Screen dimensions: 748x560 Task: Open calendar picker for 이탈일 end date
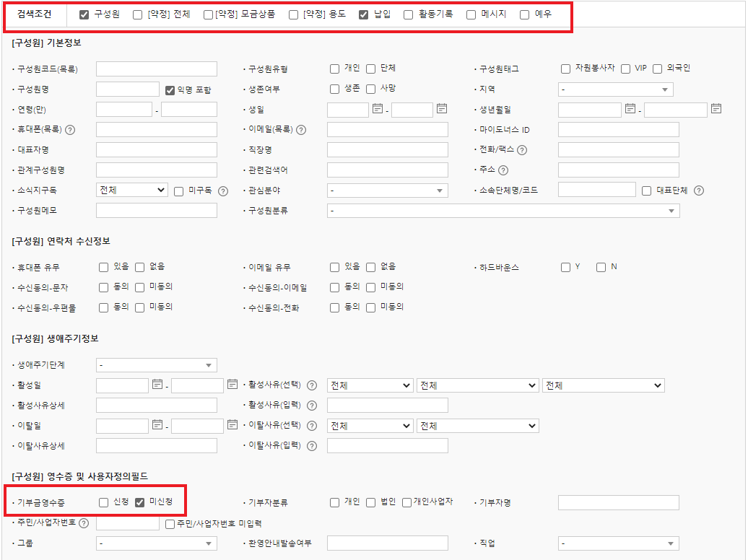tap(232, 425)
